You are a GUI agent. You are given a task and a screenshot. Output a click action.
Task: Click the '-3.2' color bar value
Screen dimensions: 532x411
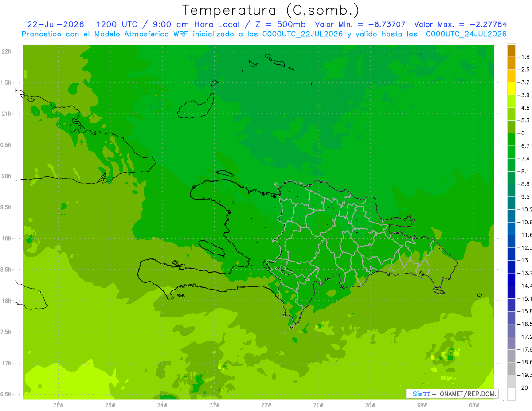click(524, 82)
